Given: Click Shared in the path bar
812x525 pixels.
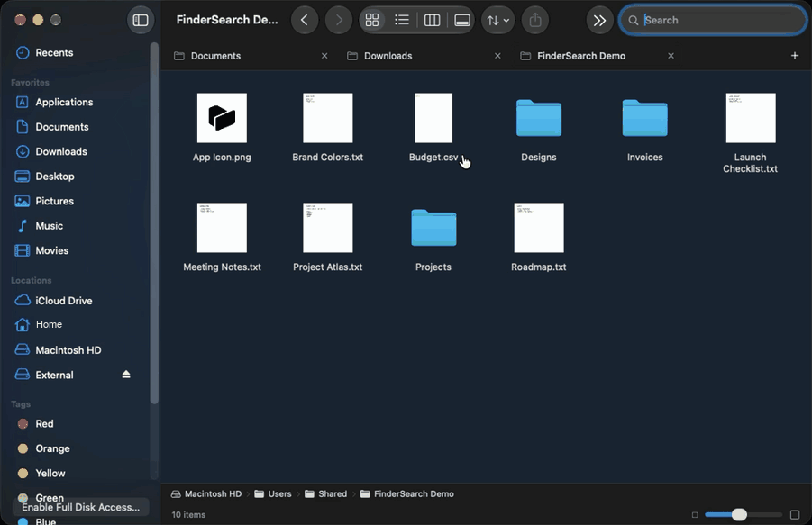Looking at the screenshot, I should click(x=325, y=494).
